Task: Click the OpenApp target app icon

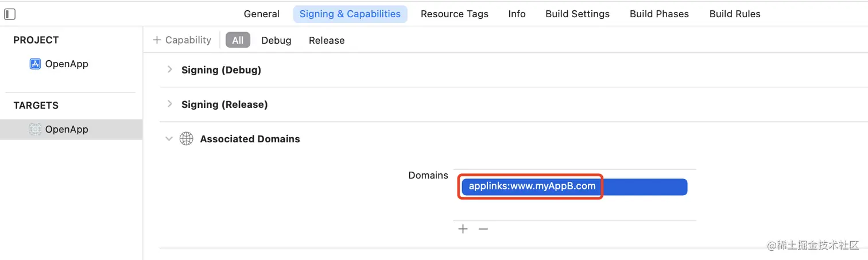Action: tap(35, 129)
